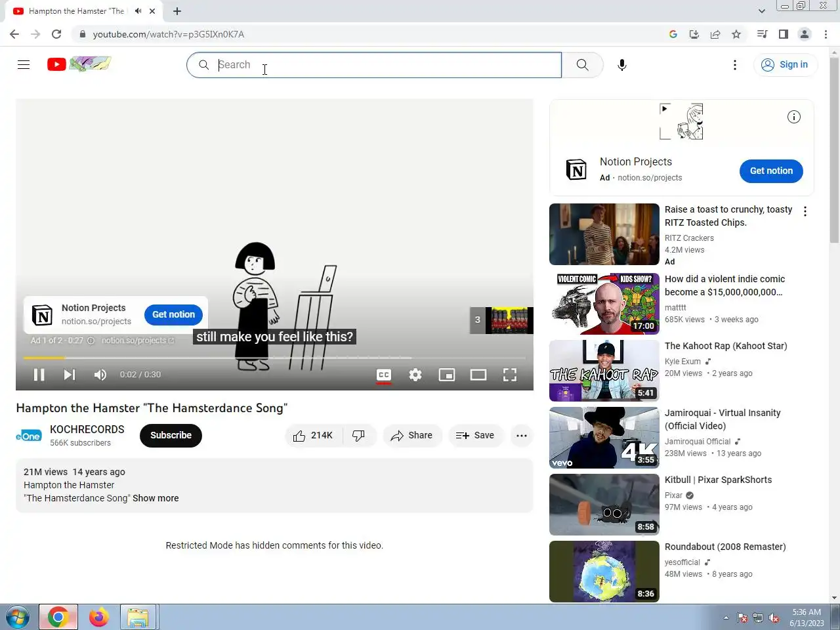Click Chrome media control icon
This screenshot has width=840, height=630.
762,34
